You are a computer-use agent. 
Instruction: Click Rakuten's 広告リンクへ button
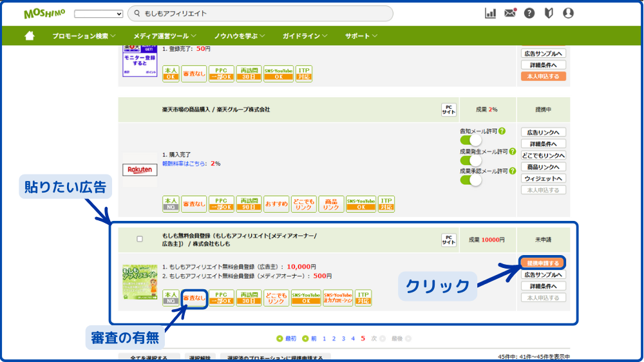543,132
